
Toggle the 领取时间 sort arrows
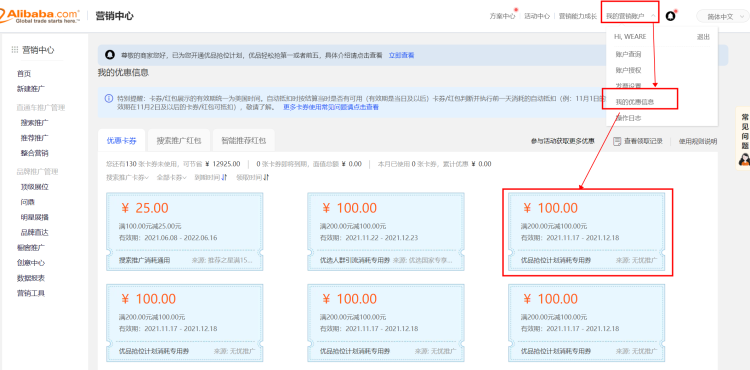[266, 177]
